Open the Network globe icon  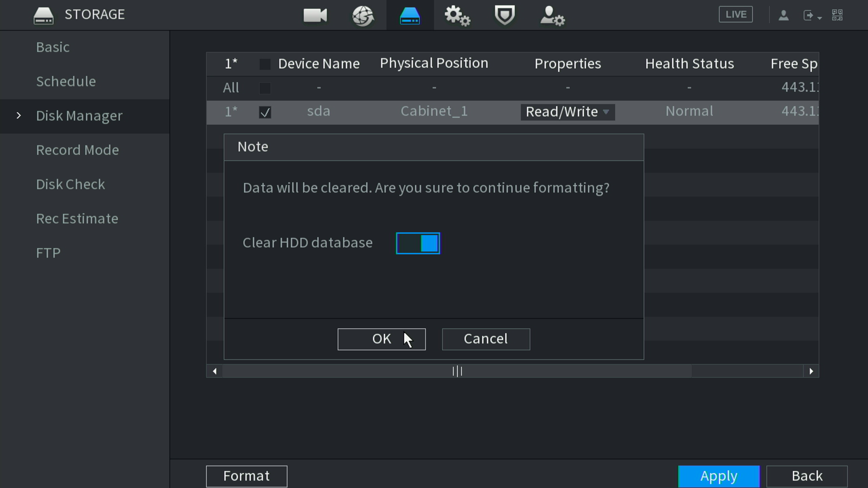(x=363, y=15)
